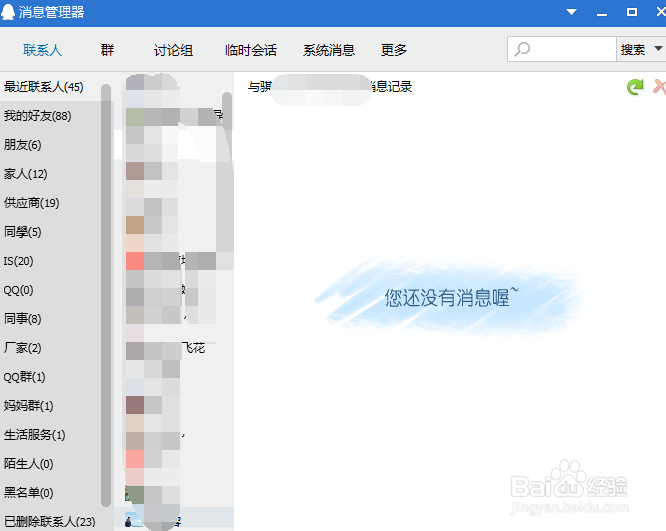This screenshot has width=666, height=531.
Task: Open the 临时会话 tab
Action: coord(251,50)
